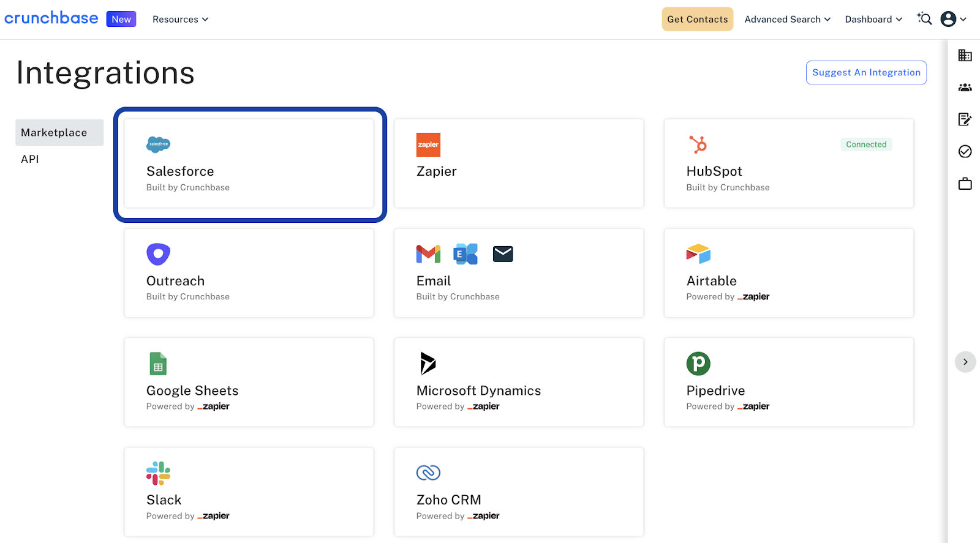The width and height of the screenshot is (980, 543).
Task: Click 'Built by Crunchbase' under Email
Action: [x=458, y=296]
